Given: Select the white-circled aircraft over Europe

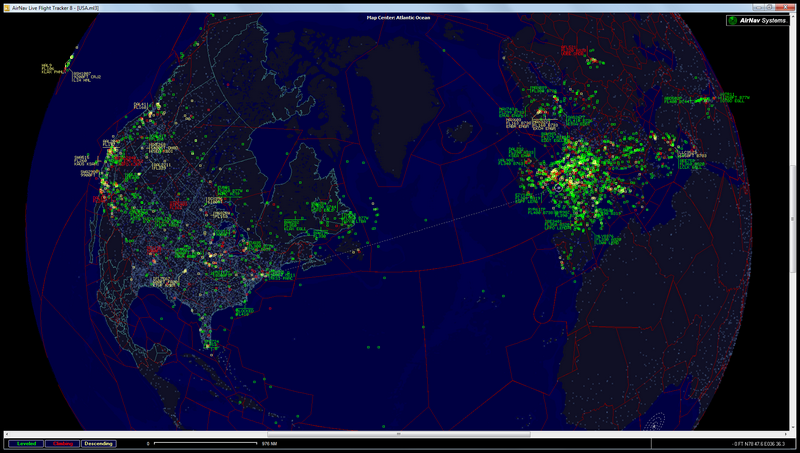Looking at the screenshot, I should click(x=558, y=186).
